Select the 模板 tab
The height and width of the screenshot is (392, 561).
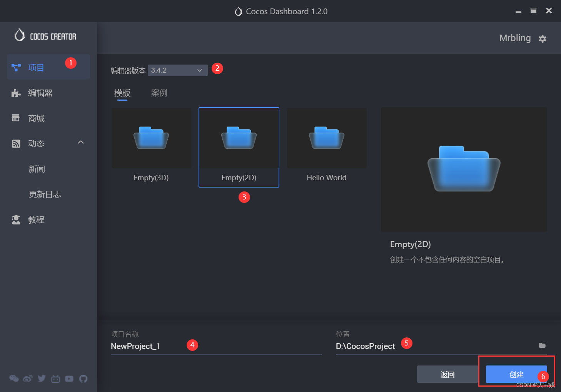coord(122,93)
